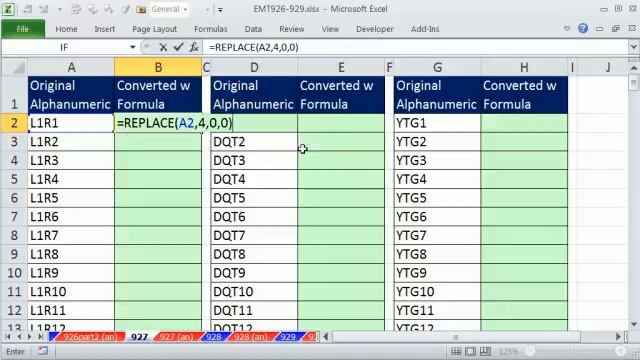
Task: Click cell A11 containing L1R10
Action: coord(71,292)
